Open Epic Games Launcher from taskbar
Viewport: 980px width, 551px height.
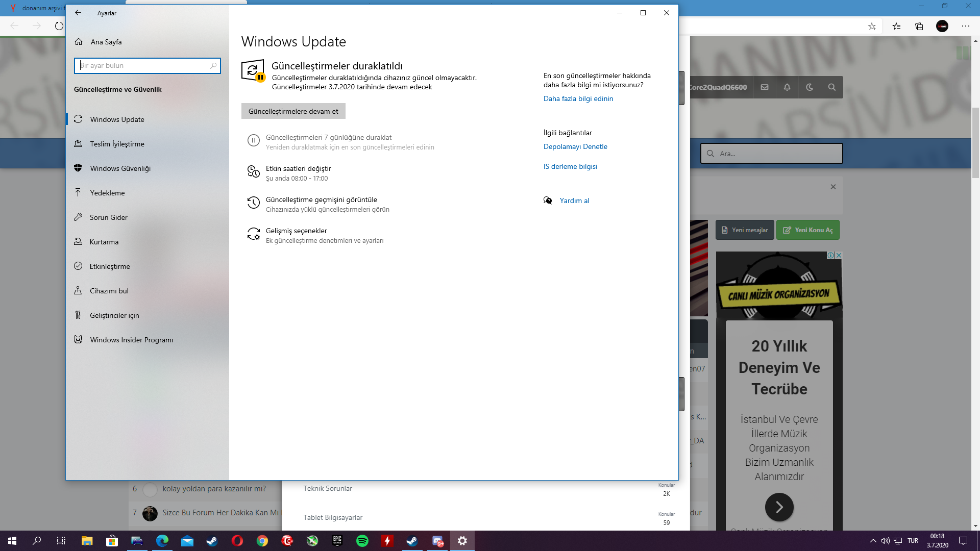pyautogui.click(x=337, y=541)
